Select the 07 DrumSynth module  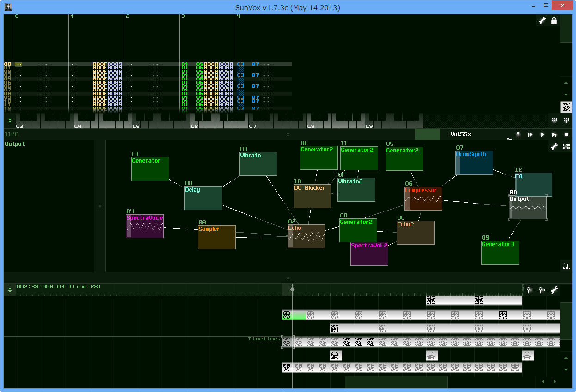474,163
